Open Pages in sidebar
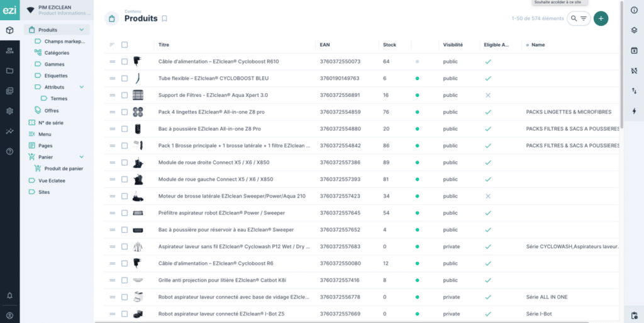Screen dimensions: 644x323 click(45, 145)
